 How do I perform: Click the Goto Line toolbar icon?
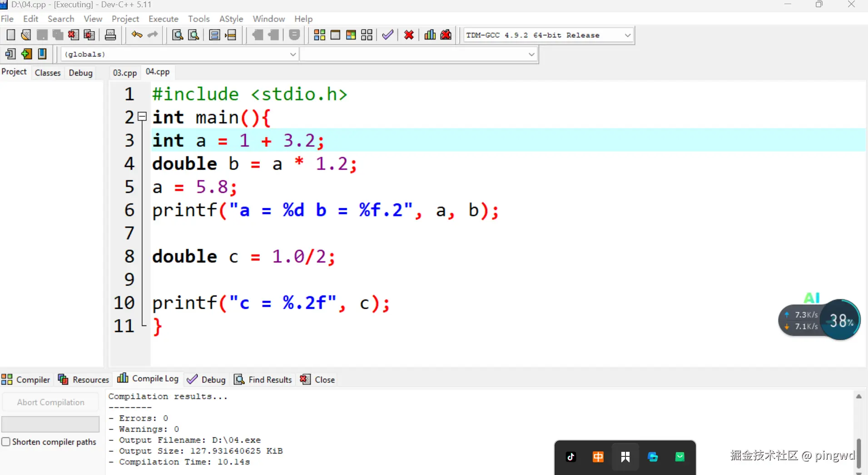click(x=231, y=35)
